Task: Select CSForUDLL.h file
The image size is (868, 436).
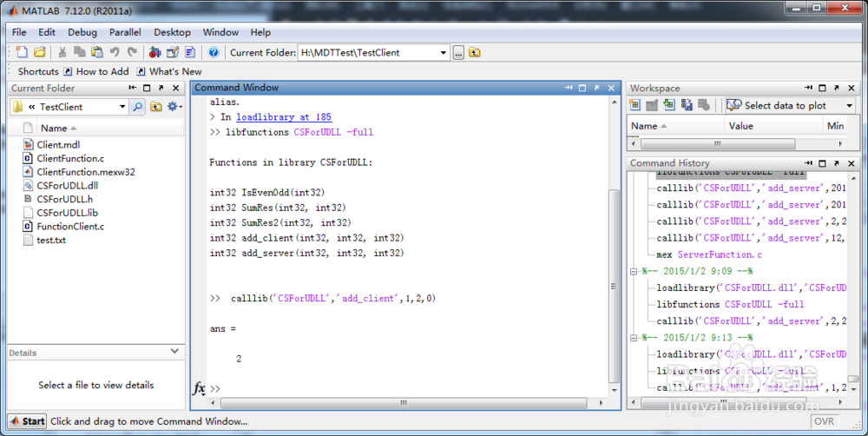Action: click(58, 199)
